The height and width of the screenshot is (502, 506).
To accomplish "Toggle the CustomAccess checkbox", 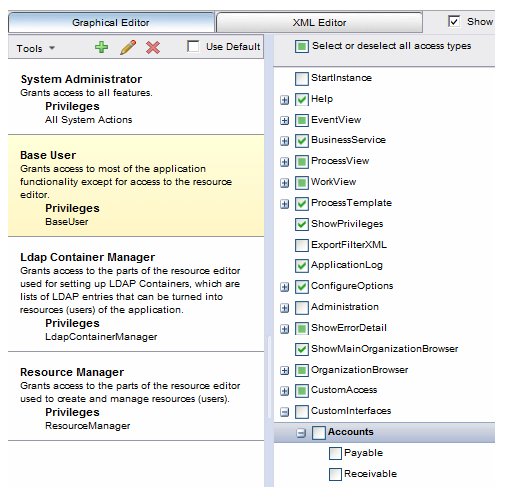I will coord(302,391).
